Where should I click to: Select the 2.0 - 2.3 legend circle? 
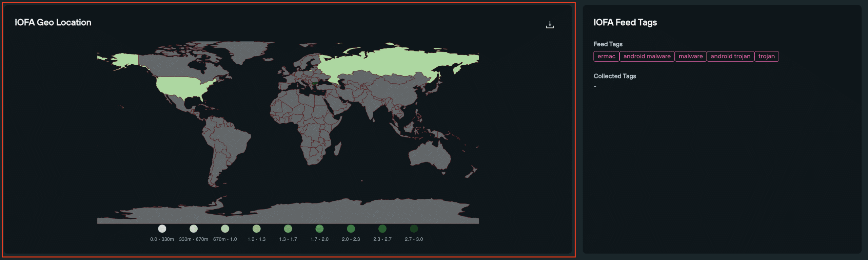coord(351,229)
